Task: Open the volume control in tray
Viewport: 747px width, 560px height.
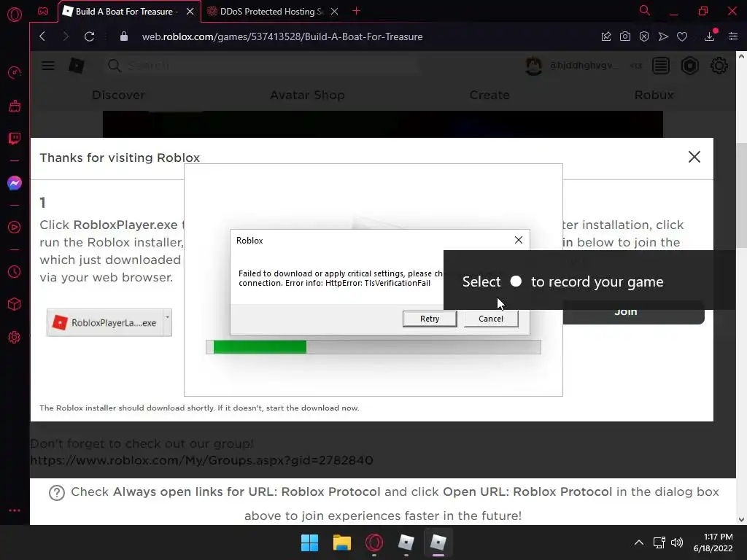Action: tap(676, 542)
